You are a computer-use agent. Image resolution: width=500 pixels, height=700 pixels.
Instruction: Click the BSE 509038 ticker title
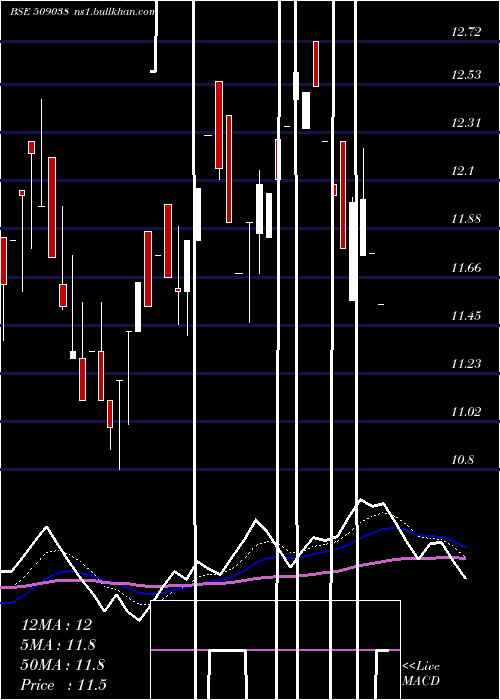click(x=39, y=12)
